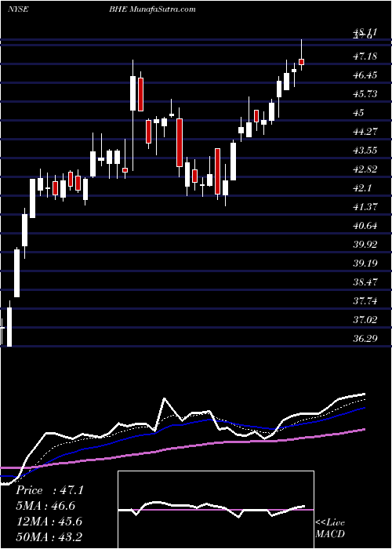Select the 43.55 price axis label

click(365, 151)
